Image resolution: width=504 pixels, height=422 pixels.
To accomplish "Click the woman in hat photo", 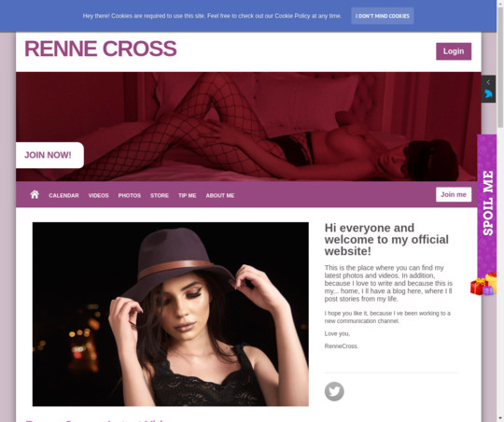I will tap(171, 314).
